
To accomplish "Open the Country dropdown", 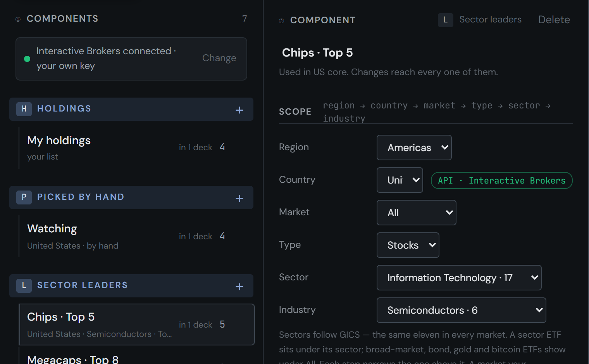I will tap(400, 180).
